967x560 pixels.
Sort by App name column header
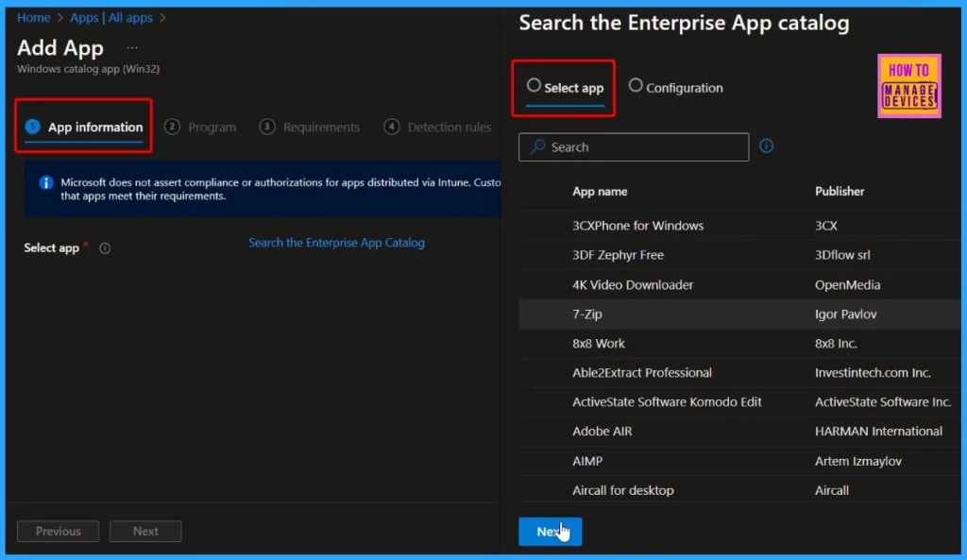pos(600,191)
